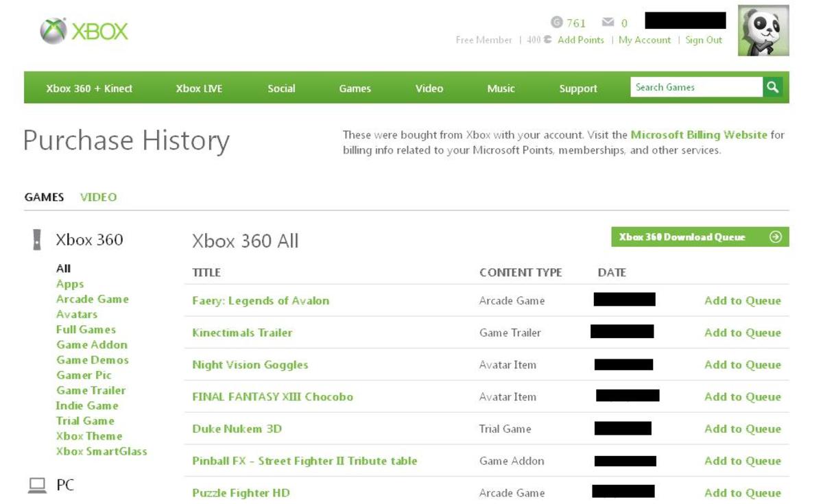This screenshot has height=504, width=823.
Task: Open the Games menu
Action: pos(355,88)
